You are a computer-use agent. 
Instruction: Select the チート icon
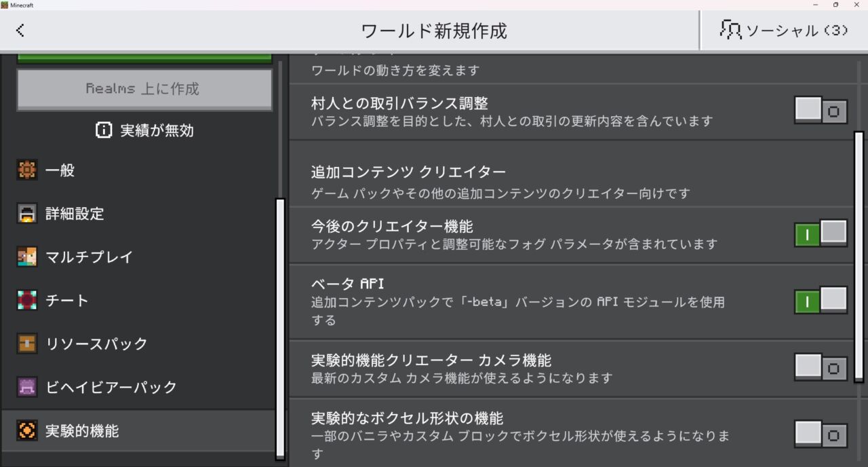pos(27,301)
